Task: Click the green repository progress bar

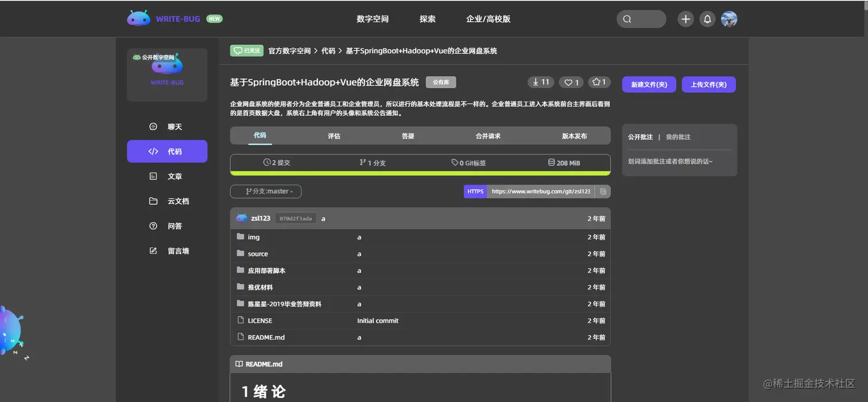Action: (420, 172)
